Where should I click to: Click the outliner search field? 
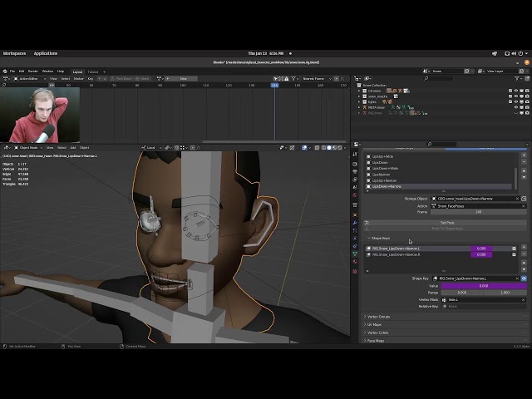(438, 79)
